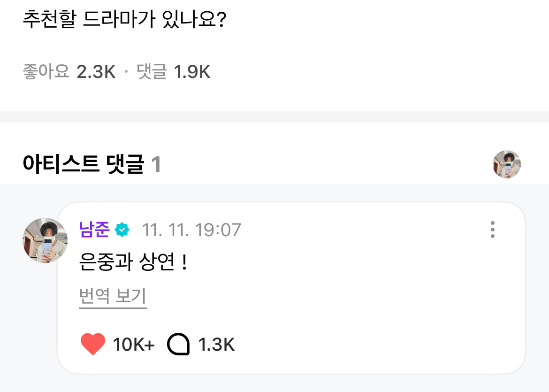The height and width of the screenshot is (392, 549).
Task: Tap the 2.3K number next to 좋아요
Action: [x=96, y=72]
